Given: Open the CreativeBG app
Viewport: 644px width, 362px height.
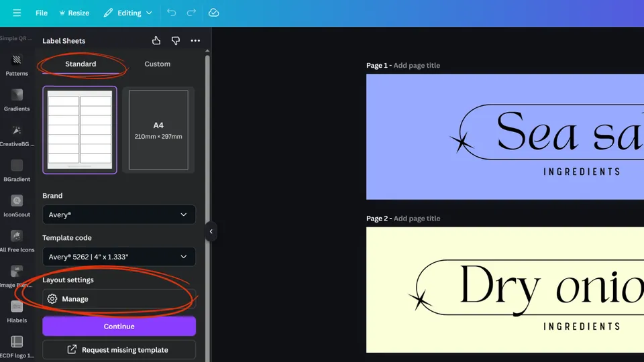Looking at the screenshot, I should (17, 135).
